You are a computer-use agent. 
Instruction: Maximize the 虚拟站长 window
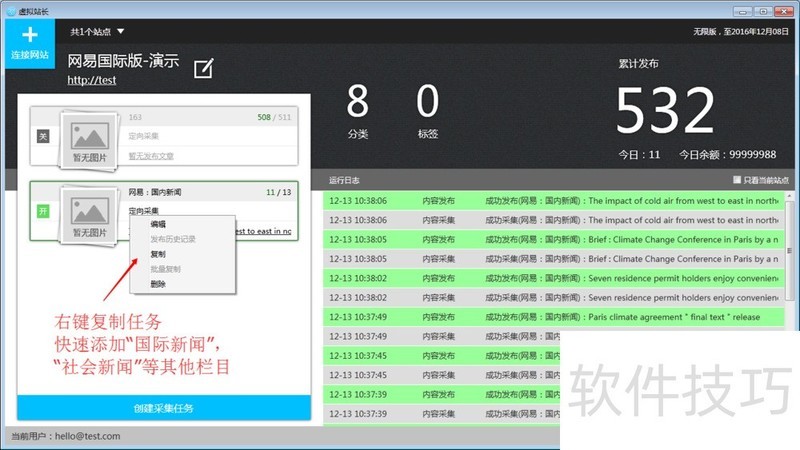pos(763,11)
